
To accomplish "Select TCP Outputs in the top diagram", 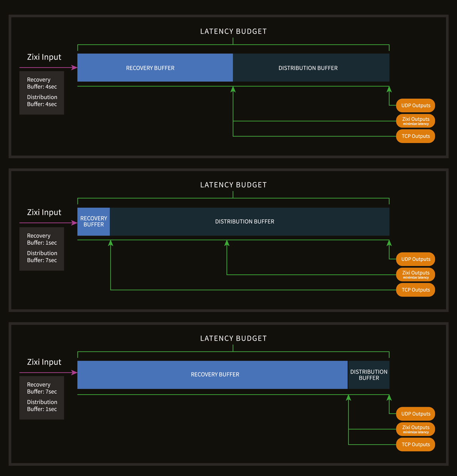I will (x=415, y=136).
